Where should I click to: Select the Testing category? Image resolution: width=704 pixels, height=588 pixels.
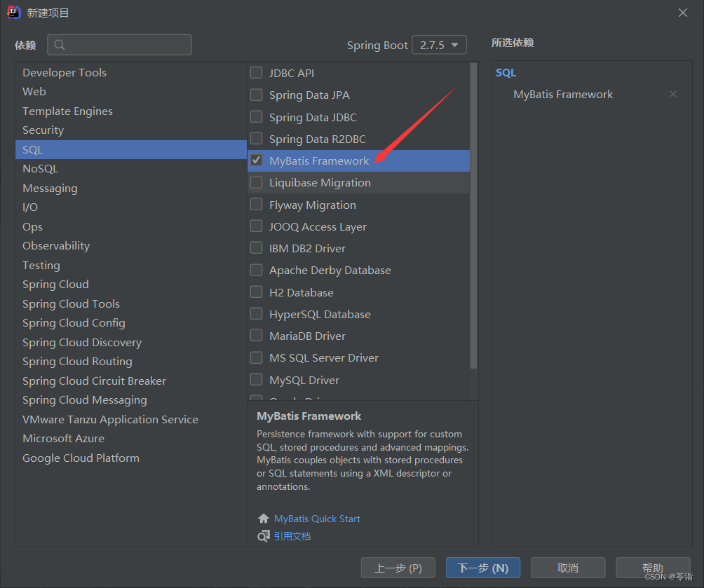pyautogui.click(x=130, y=266)
